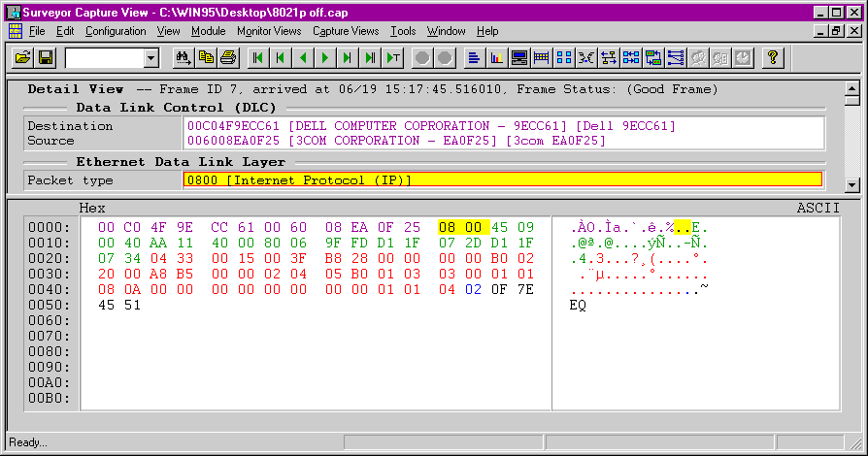The width and height of the screenshot is (868, 456).
Task: Go to next frame with right arrow
Action: click(325, 58)
